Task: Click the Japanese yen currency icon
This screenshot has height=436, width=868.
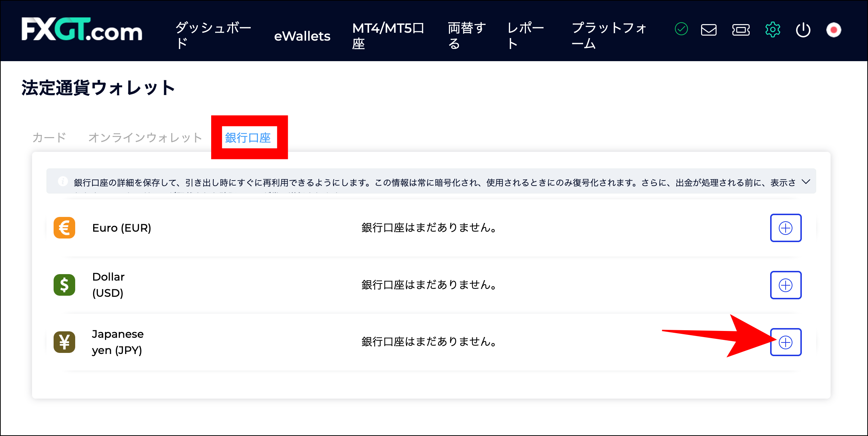Action: pyautogui.click(x=64, y=342)
